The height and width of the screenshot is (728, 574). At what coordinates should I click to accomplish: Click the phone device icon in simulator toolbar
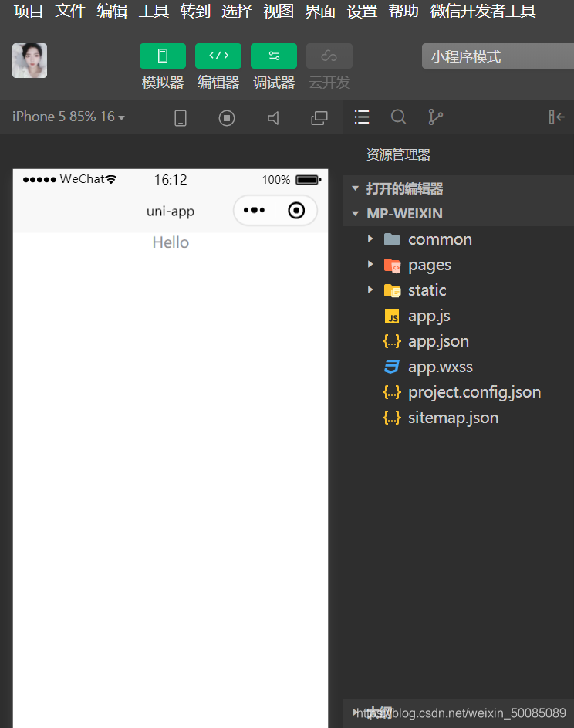coord(181,118)
